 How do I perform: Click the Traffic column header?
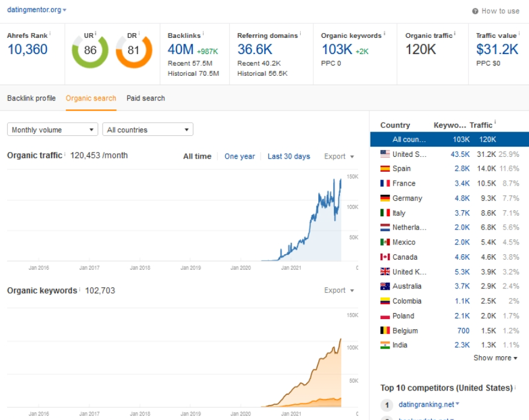pyautogui.click(x=481, y=125)
